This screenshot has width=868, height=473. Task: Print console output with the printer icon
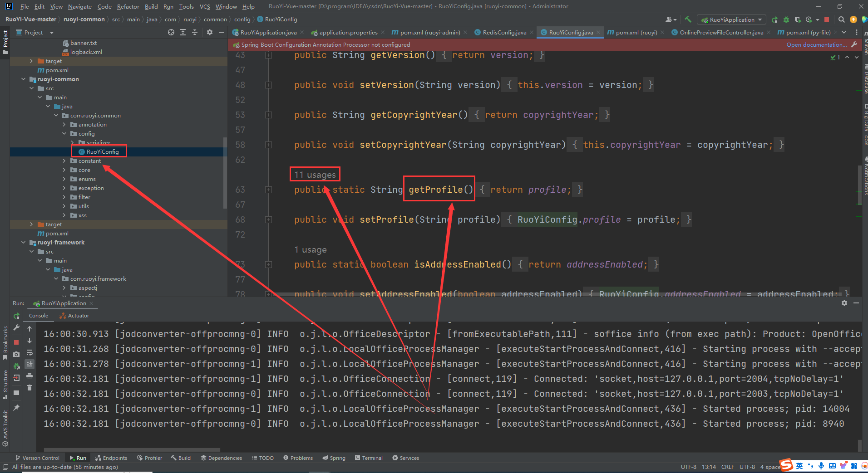30,376
